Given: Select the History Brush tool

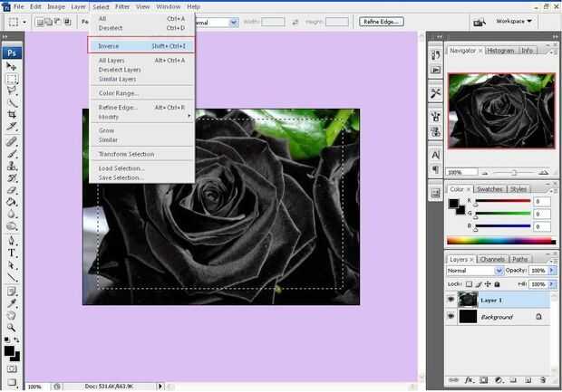Looking at the screenshot, I should (x=12, y=178).
